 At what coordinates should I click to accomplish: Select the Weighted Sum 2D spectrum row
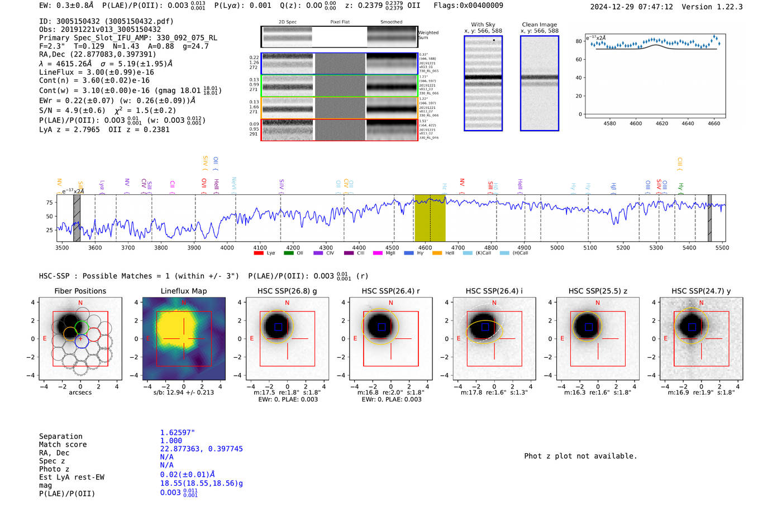339,37
